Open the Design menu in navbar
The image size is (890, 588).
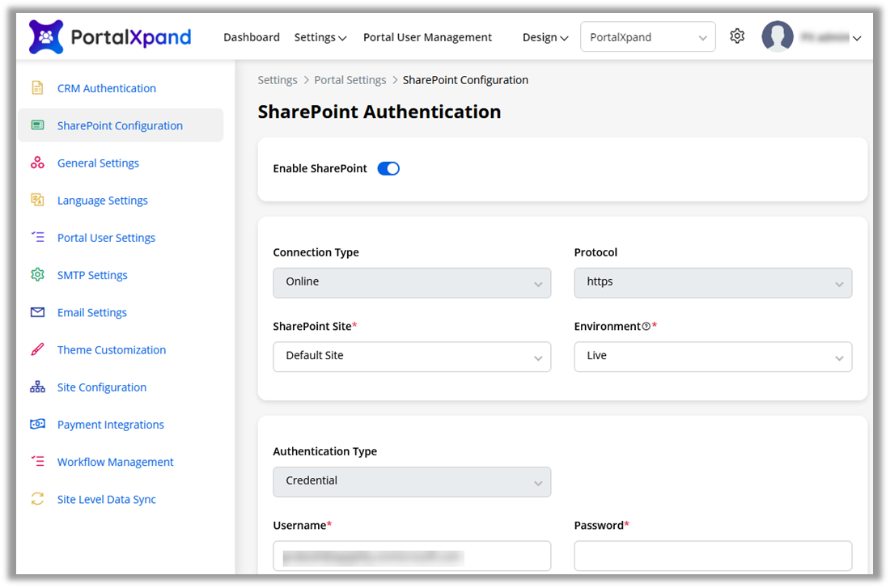[545, 37]
